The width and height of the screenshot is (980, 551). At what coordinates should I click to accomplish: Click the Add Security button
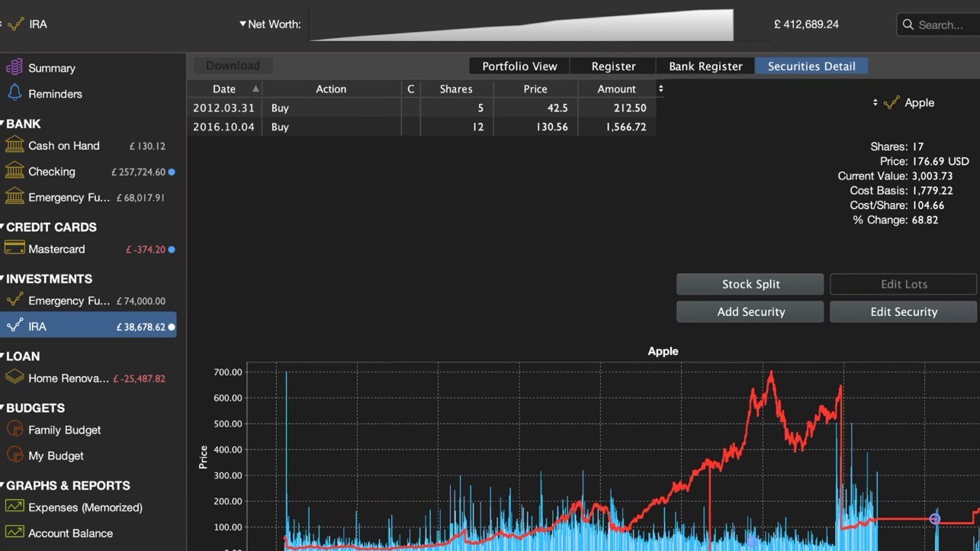[x=750, y=311]
